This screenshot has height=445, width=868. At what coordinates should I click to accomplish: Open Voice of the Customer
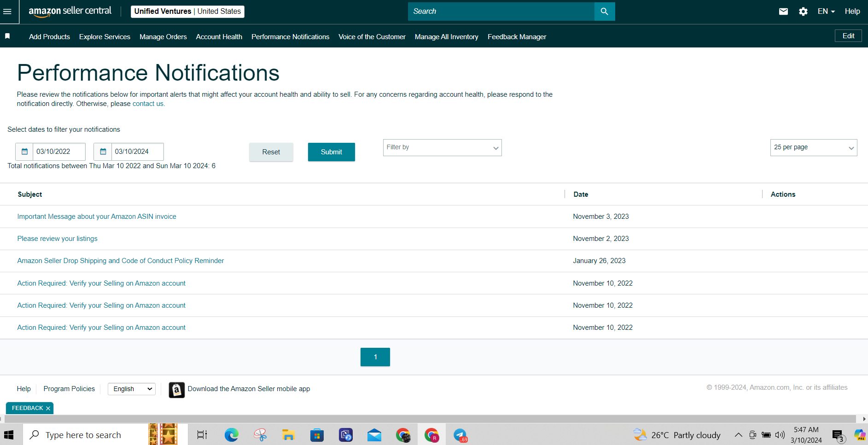point(372,37)
